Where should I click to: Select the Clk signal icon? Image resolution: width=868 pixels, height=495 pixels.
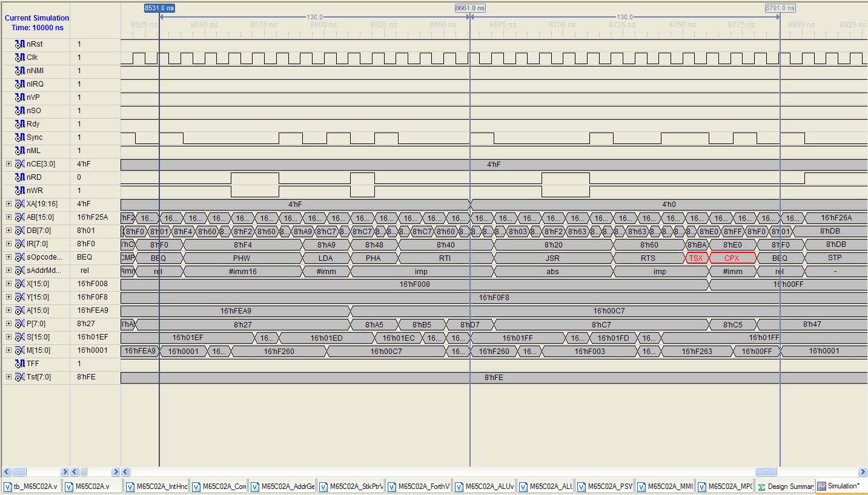pyautogui.click(x=20, y=57)
